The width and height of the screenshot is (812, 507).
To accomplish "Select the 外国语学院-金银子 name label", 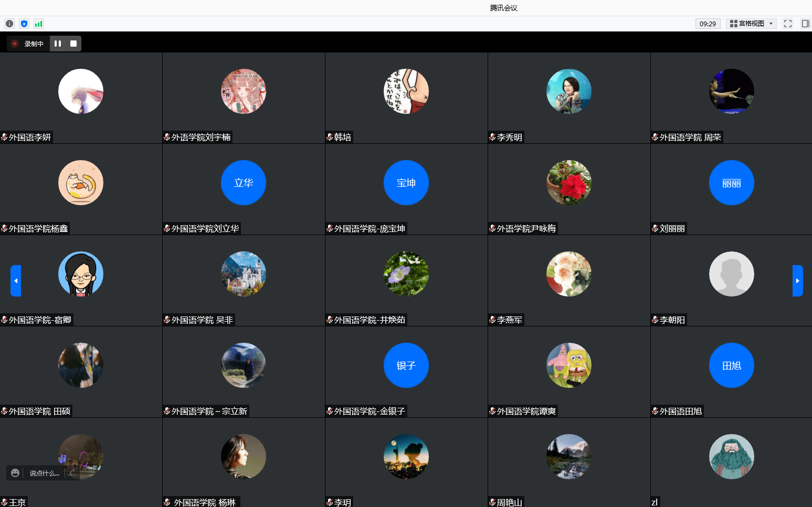I will (369, 411).
